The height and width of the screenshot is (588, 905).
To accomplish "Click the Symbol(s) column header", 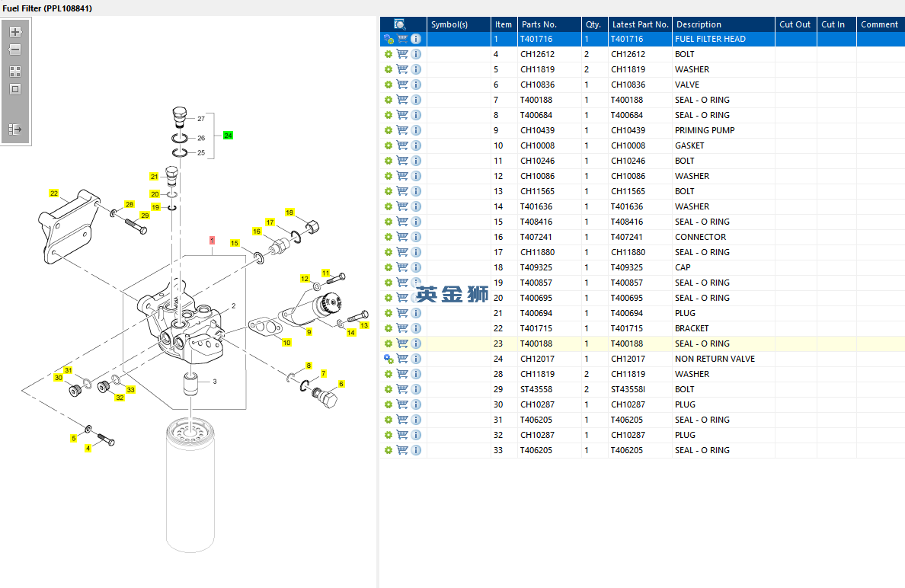I will pos(459,24).
